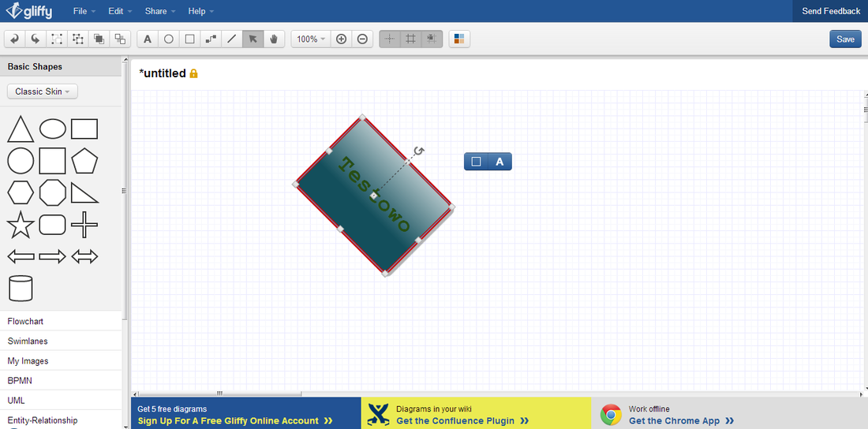Image resolution: width=868 pixels, height=429 pixels.
Task: Click the Send Feedback button
Action: (831, 11)
